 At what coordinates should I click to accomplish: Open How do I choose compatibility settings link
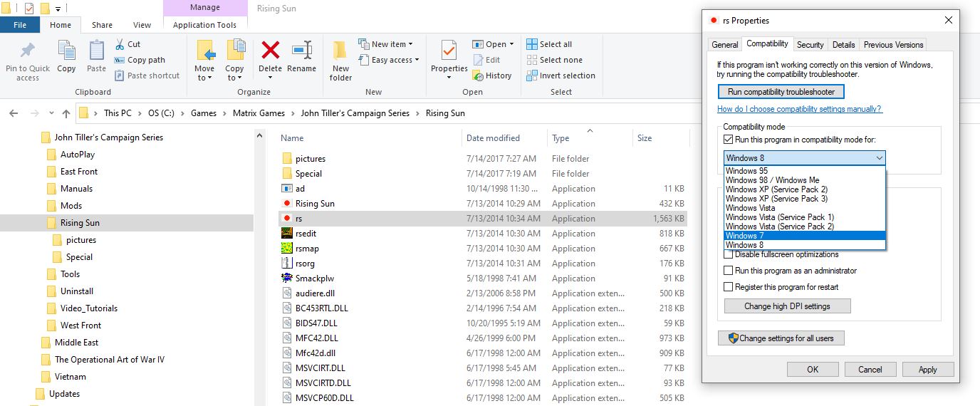click(800, 109)
